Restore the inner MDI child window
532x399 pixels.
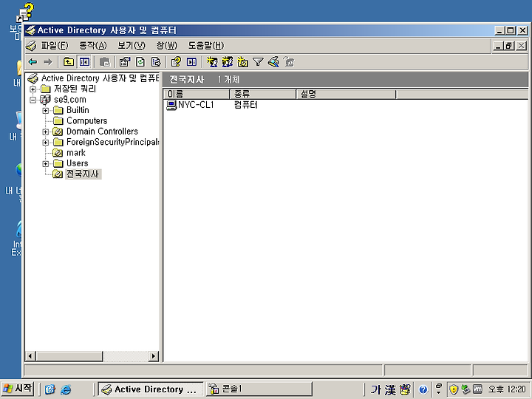coord(510,46)
